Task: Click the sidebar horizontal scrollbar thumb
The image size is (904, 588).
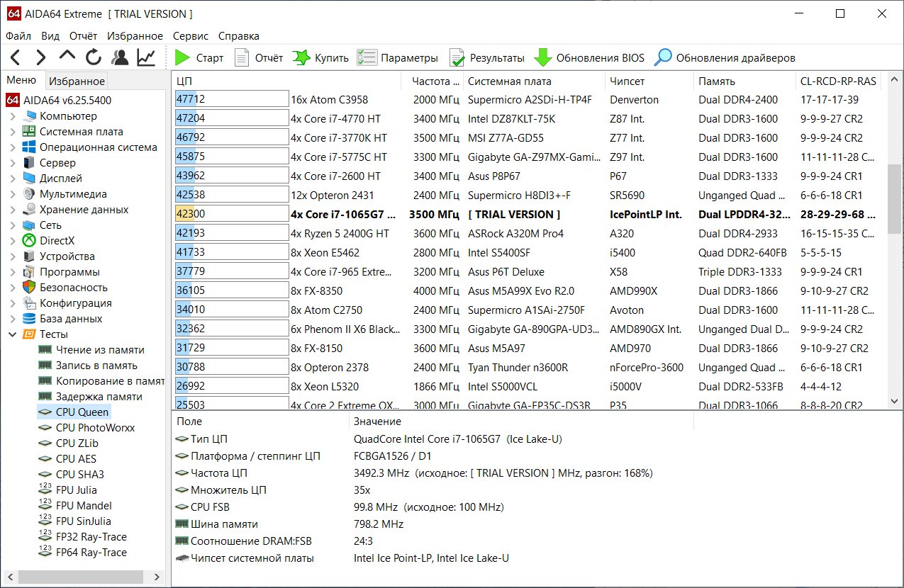Action: tap(79, 577)
